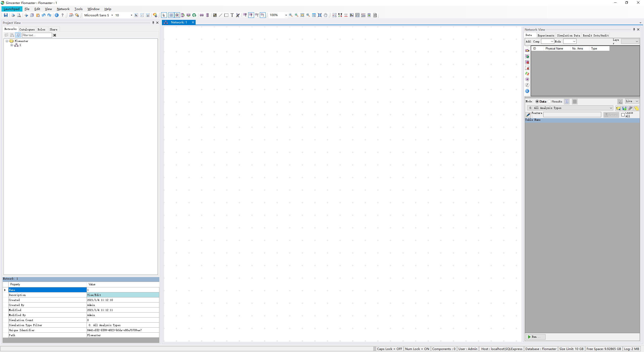
Task: Select the pointer selection tool
Action: click(x=164, y=15)
